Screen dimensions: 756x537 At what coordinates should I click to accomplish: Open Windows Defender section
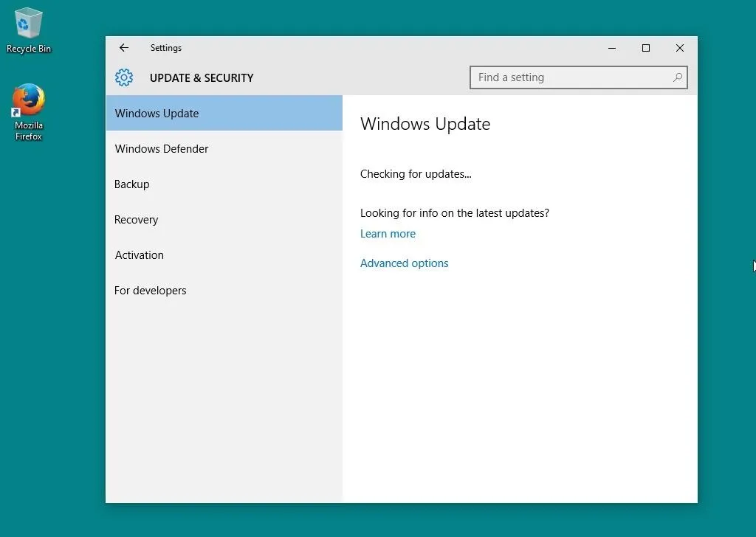click(x=224, y=149)
